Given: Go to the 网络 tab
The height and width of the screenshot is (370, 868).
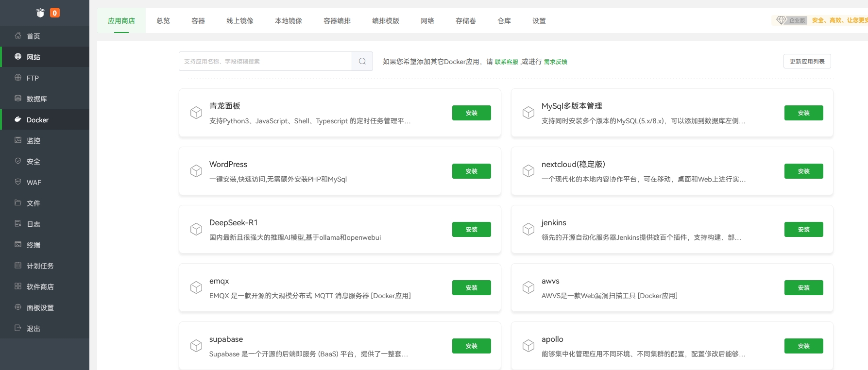Looking at the screenshot, I should 427,21.
